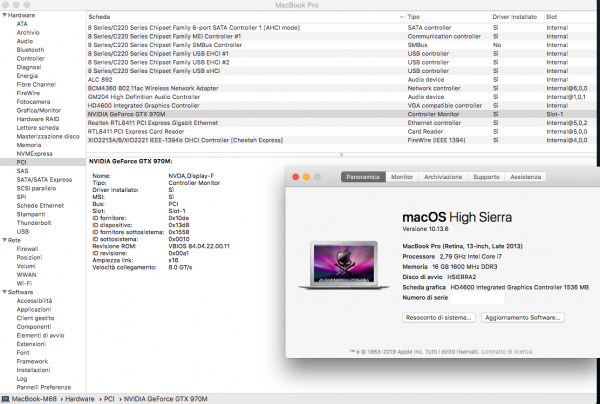Click the MacBook-M68 computer icon in path bar
This screenshot has height=404, width=600.
tap(5, 399)
